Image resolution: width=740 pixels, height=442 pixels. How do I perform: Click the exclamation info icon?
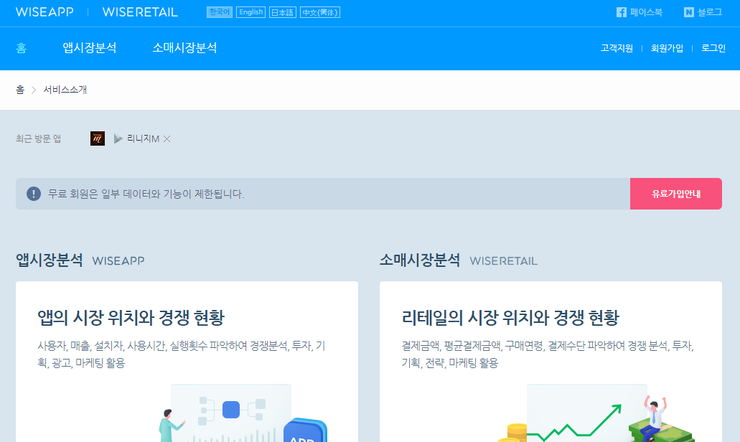[34, 193]
